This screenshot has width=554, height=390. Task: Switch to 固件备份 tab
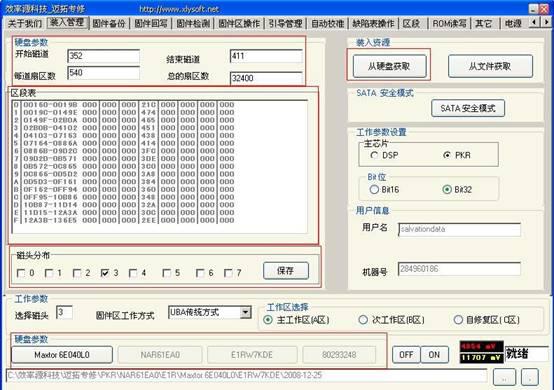coord(109,23)
